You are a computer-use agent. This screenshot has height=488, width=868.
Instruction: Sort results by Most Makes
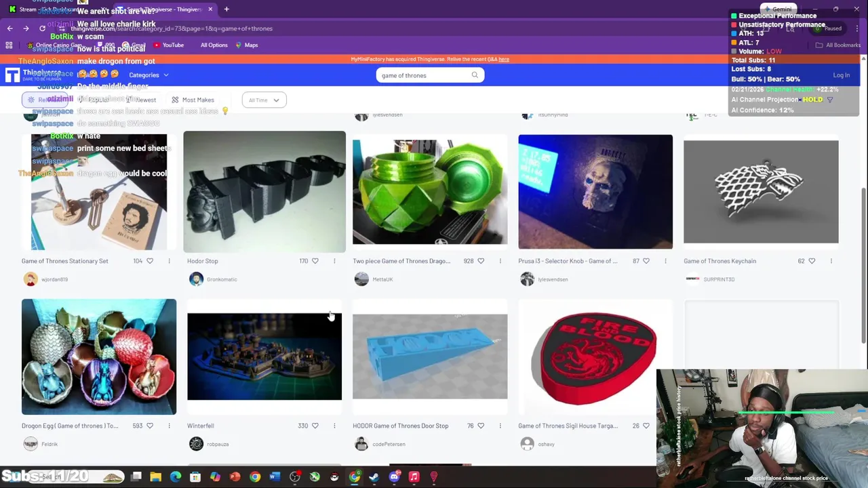[193, 100]
